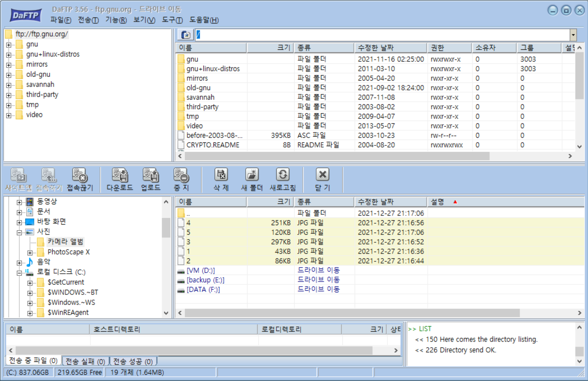The height and width of the screenshot is (381, 588).
Task: Switch to the 전송 성공 (0) tab
Action: (x=133, y=361)
